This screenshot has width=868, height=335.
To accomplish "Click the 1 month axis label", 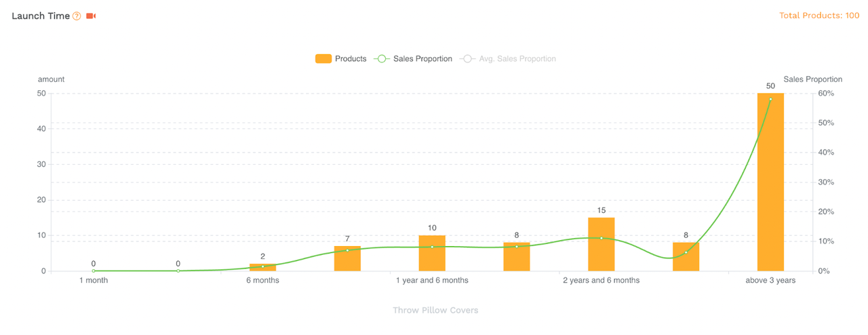I will tap(94, 280).
